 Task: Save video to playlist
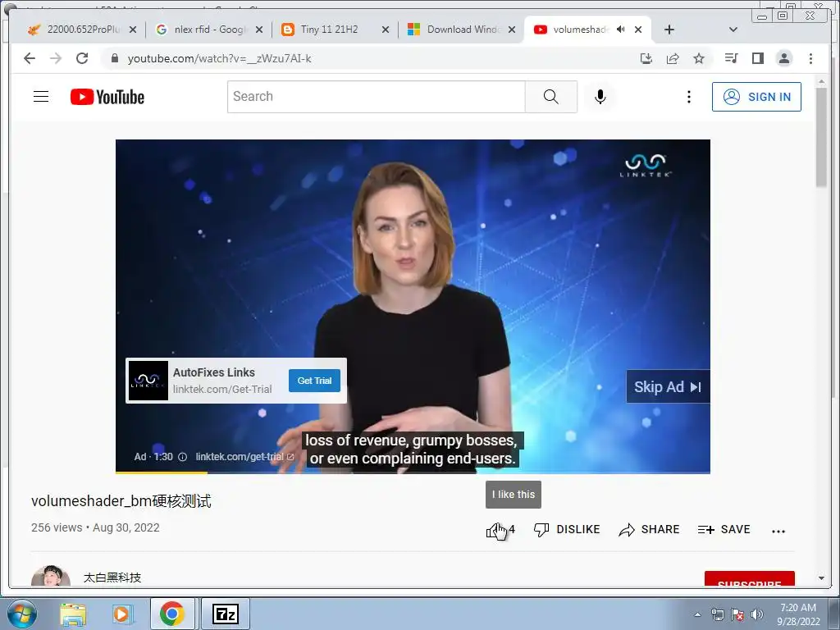coord(724,529)
